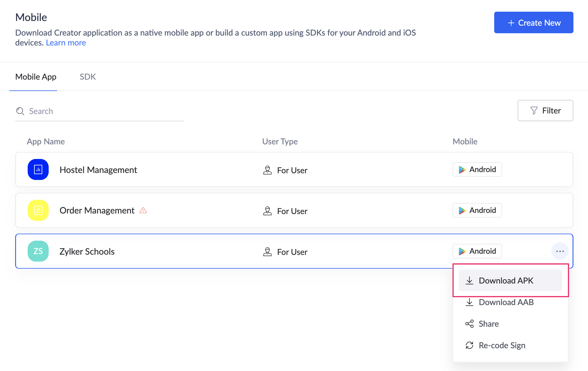Open the three-dot menu for Zylker Schools
The image size is (588, 371).
[560, 251]
